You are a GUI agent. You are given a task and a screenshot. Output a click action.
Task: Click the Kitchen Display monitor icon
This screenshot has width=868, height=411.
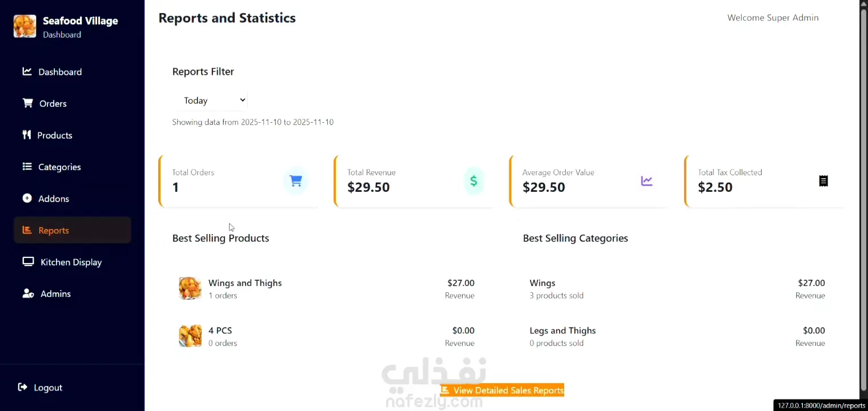click(28, 261)
